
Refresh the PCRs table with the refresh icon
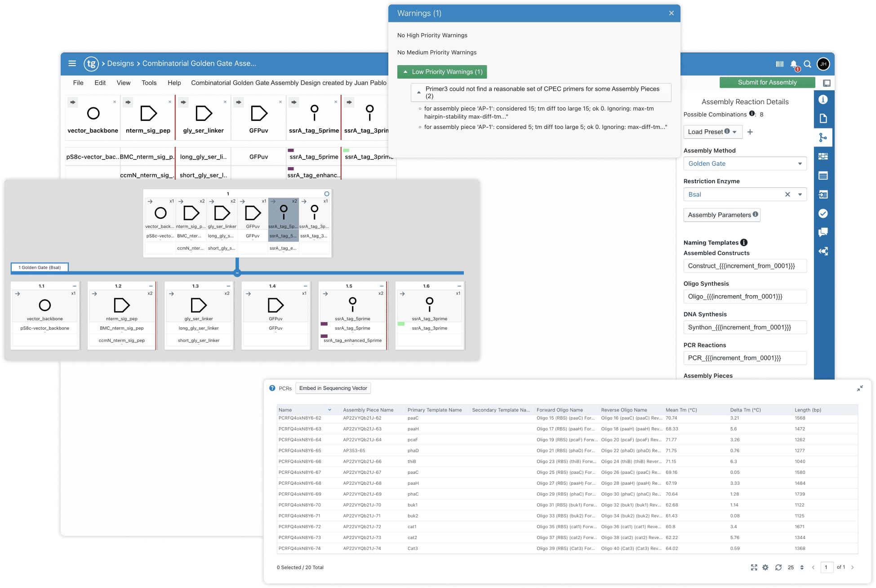coord(778,567)
